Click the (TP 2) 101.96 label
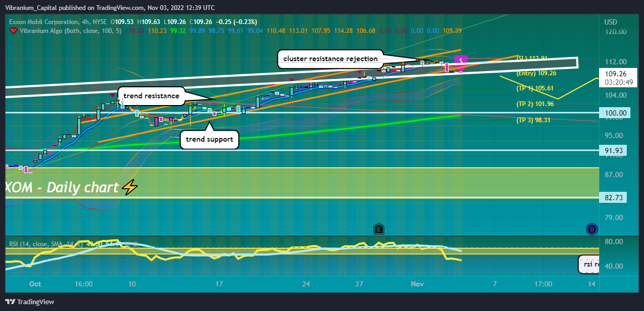644x311 pixels. tap(535, 104)
